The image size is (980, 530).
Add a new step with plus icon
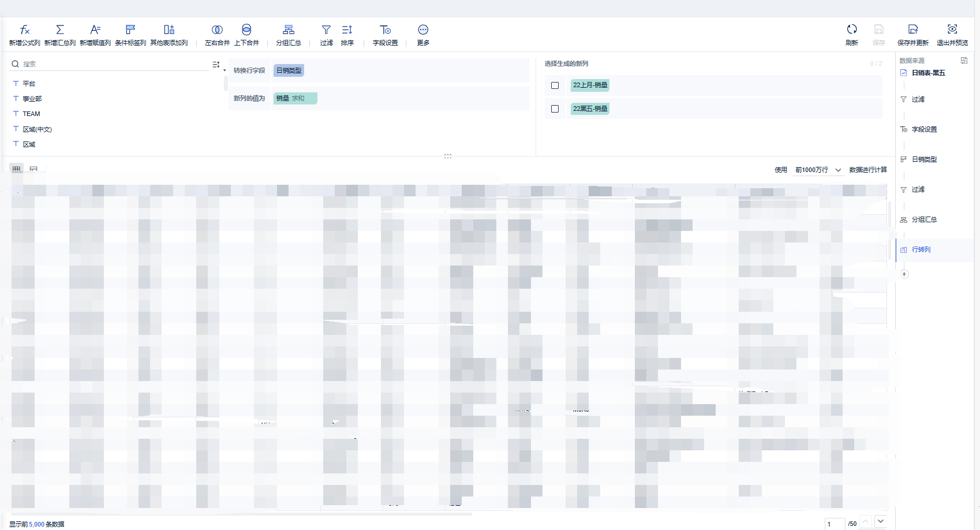tap(904, 274)
